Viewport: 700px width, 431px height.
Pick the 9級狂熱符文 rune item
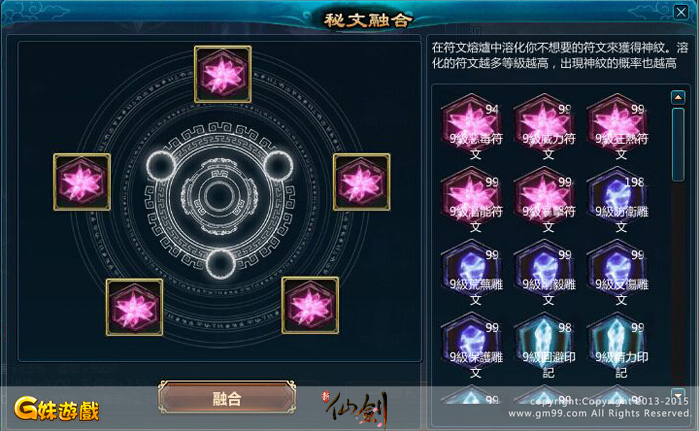coord(617,123)
